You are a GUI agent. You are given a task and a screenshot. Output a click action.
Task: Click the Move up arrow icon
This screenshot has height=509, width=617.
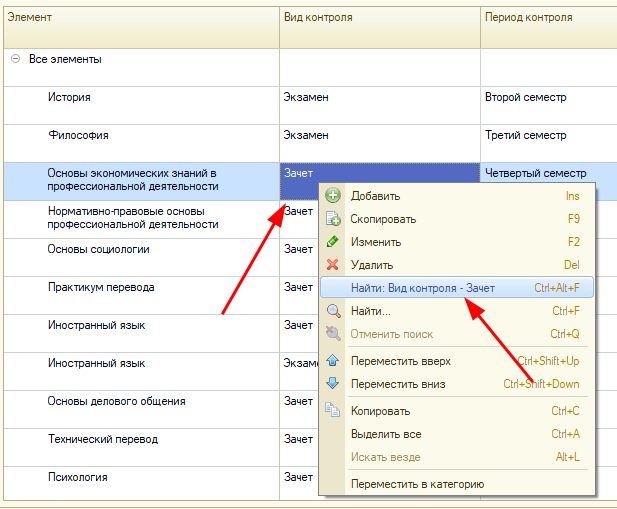[x=333, y=361]
